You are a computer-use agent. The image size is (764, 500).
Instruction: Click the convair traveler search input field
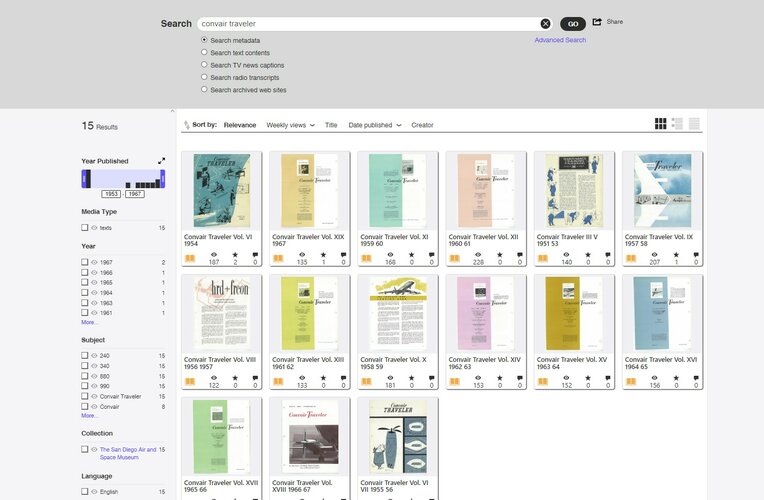pos(369,23)
